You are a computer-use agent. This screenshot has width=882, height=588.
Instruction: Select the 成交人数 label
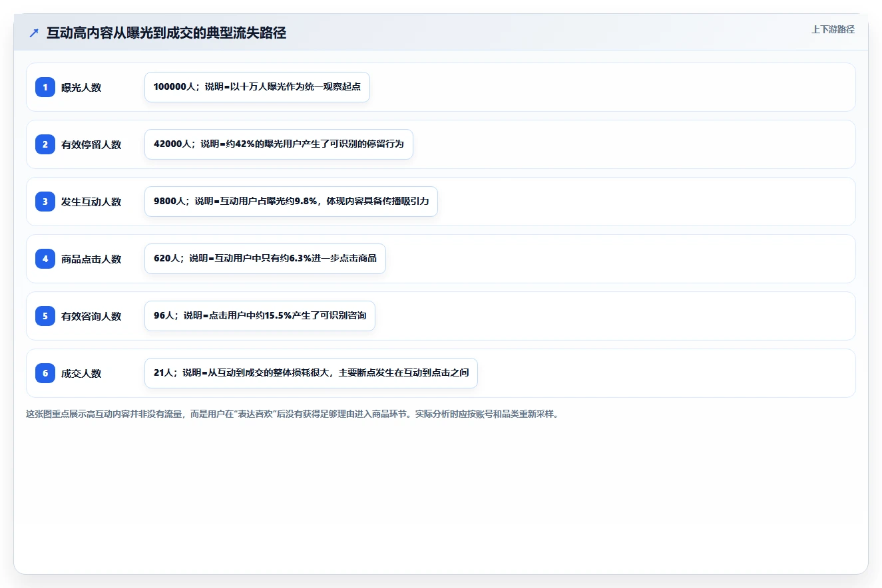tap(81, 373)
